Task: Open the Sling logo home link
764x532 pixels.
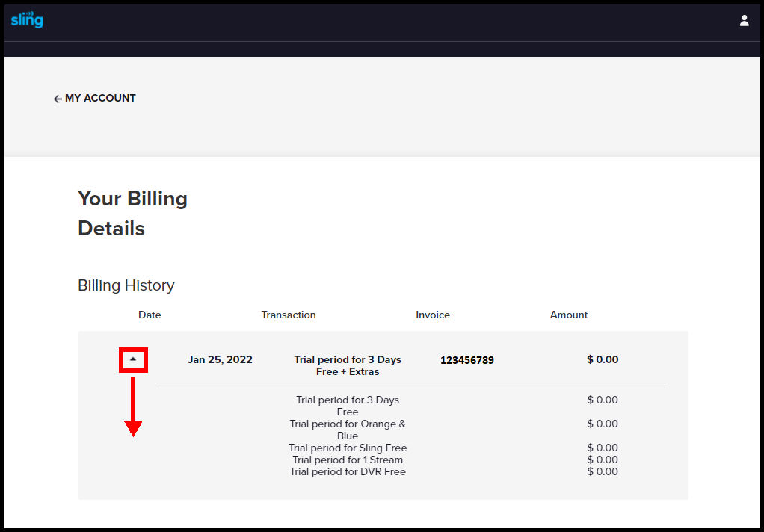Action: click(x=27, y=20)
